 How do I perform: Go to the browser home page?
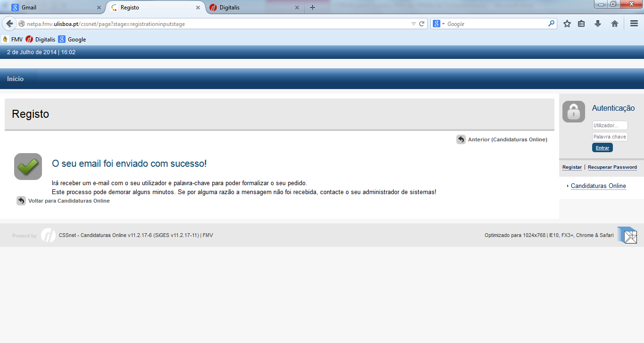click(615, 24)
